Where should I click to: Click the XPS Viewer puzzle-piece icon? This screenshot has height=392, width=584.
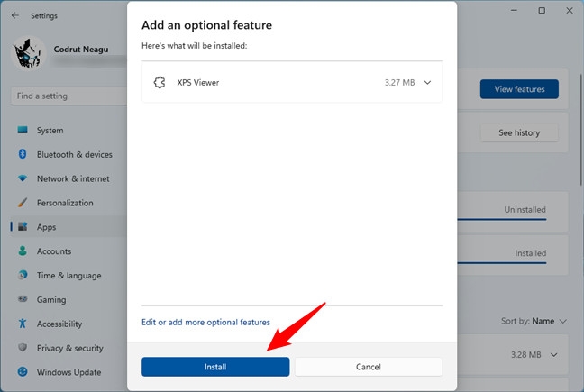160,83
